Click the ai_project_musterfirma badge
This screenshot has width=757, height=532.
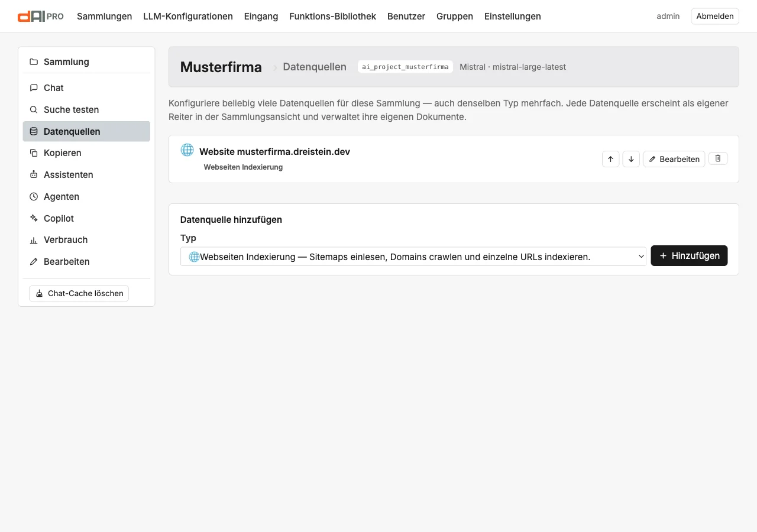(405, 67)
